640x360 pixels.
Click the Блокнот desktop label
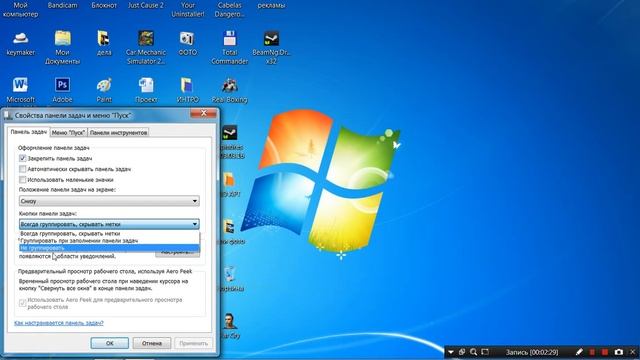[104, 6]
